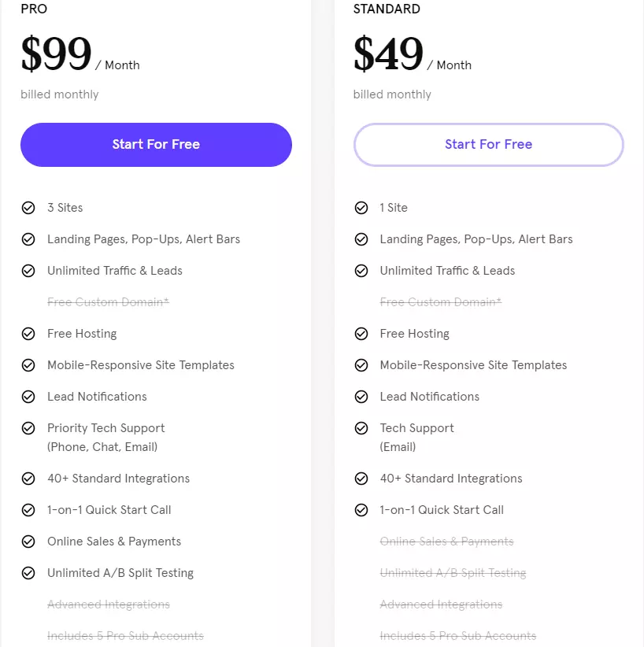The image size is (644, 647).
Task: Select the checkmark beside Free Hosting under Pro
Action: 28,334
